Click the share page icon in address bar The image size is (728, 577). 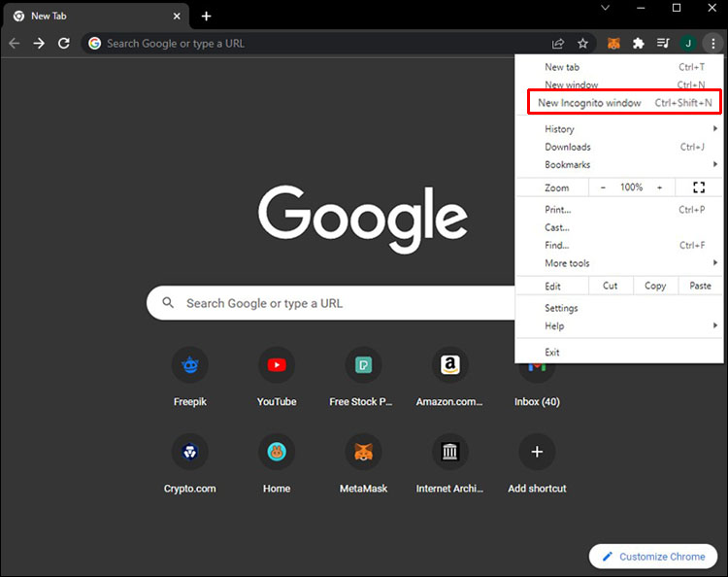click(557, 44)
